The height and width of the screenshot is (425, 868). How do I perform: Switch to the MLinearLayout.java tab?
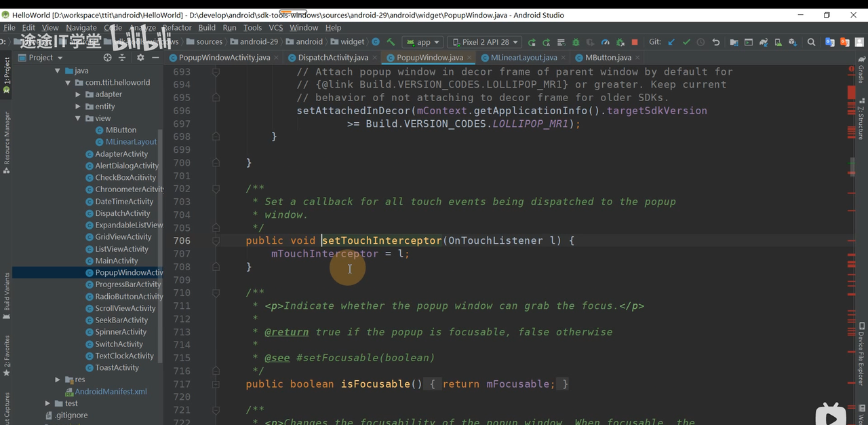pos(524,58)
